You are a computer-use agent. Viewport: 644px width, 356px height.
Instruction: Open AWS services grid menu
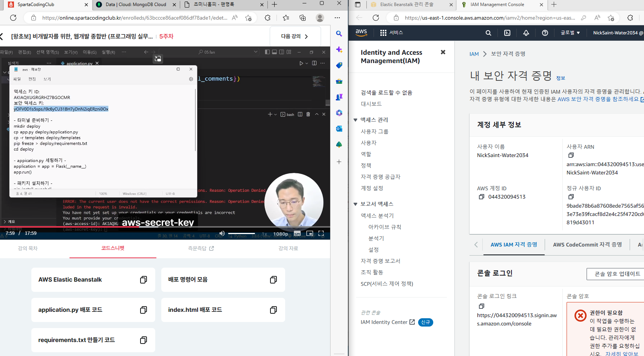pyautogui.click(x=391, y=33)
